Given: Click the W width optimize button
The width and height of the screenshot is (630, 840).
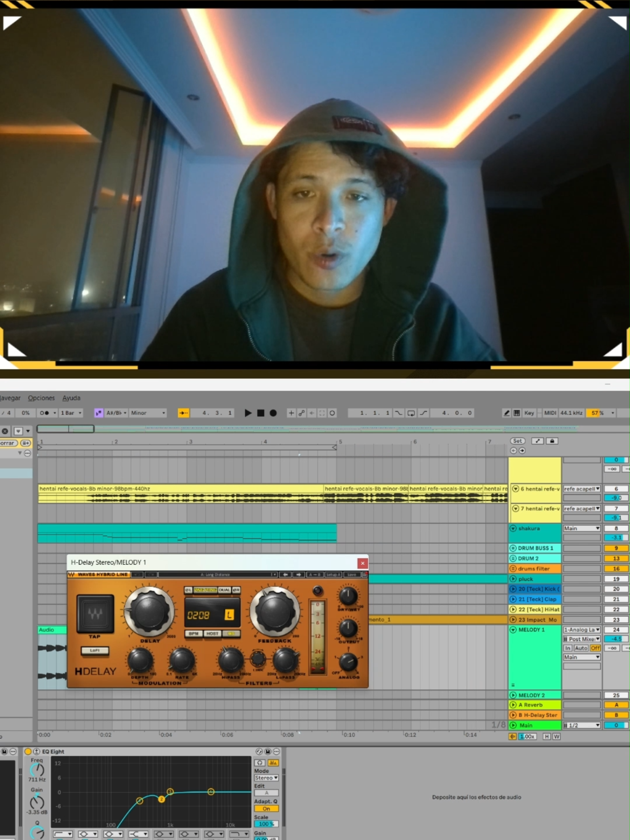Looking at the screenshot, I should click(x=556, y=736).
